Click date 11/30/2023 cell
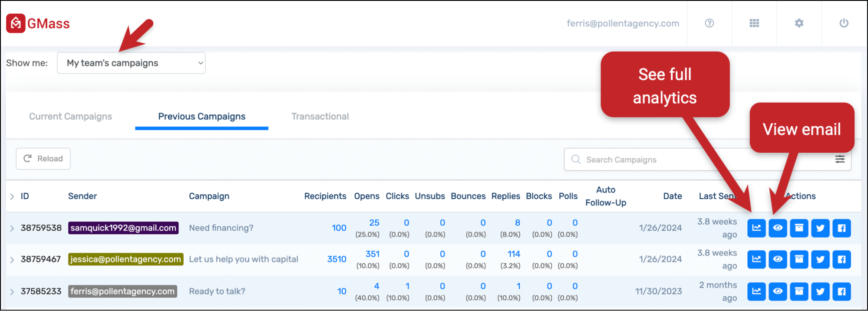 tap(658, 291)
